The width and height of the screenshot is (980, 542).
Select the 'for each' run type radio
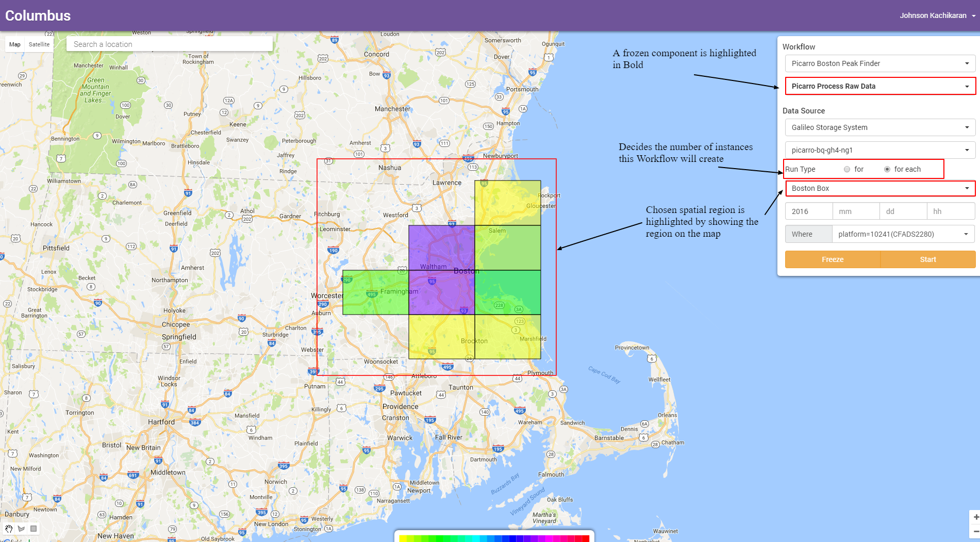[887, 169]
